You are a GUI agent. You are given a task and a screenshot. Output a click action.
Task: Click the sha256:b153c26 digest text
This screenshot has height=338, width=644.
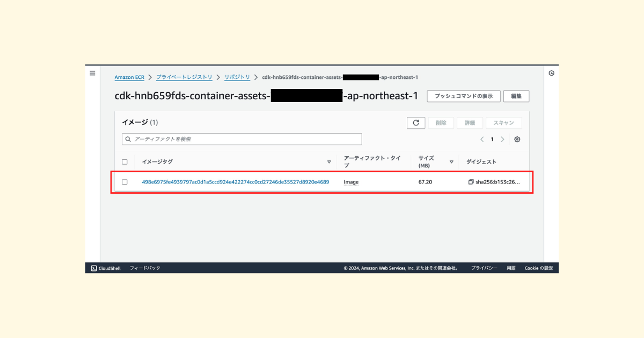pos(497,182)
